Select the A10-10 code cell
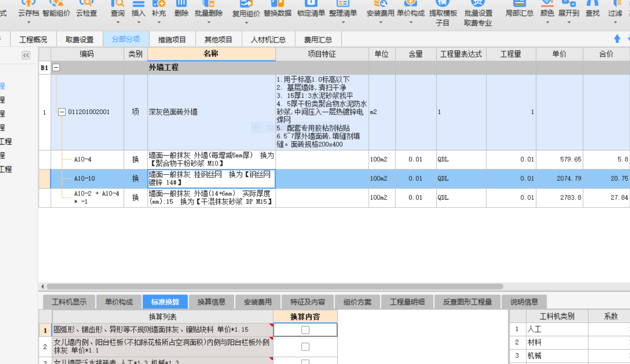The image size is (630, 364). (x=87, y=179)
